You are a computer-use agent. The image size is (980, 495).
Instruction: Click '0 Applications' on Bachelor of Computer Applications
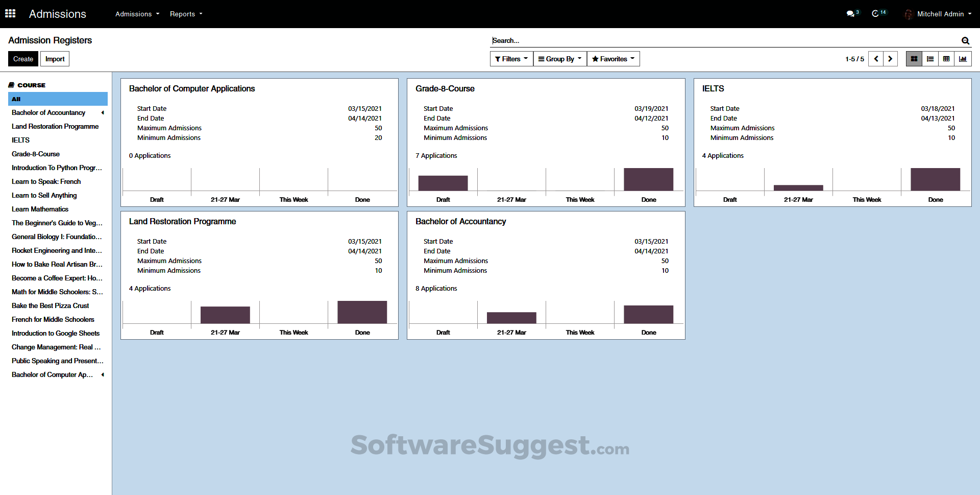[x=150, y=155]
